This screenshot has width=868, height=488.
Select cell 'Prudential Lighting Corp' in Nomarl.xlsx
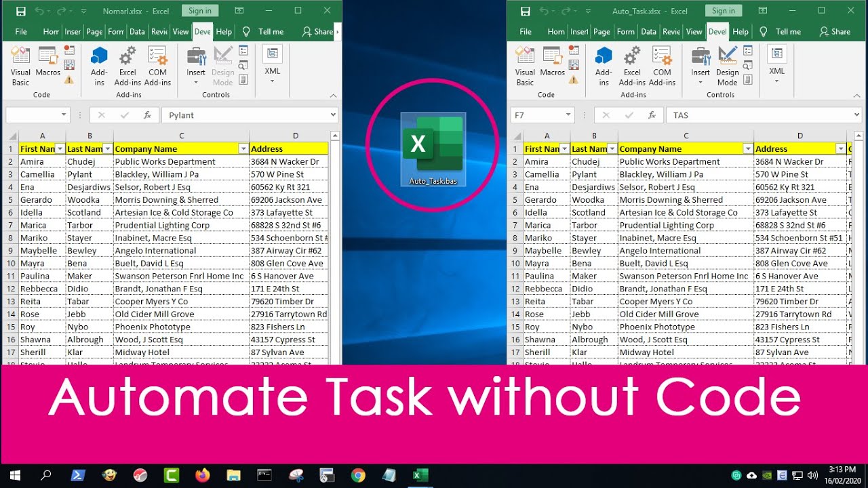pos(181,225)
